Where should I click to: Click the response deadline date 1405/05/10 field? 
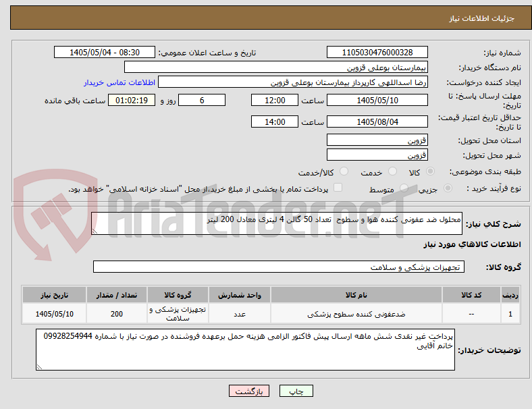(377, 100)
